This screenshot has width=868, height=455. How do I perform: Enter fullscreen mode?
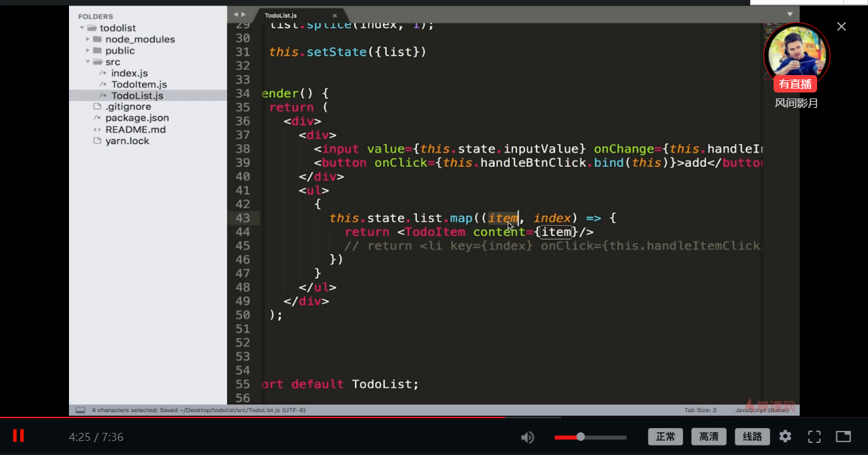(x=814, y=436)
